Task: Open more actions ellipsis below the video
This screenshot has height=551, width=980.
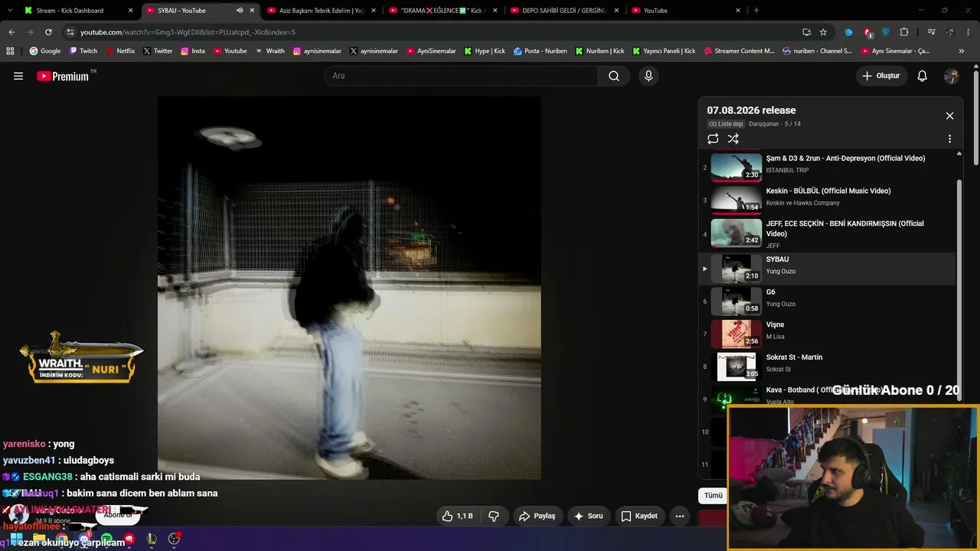Action: pyautogui.click(x=679, y=516)
